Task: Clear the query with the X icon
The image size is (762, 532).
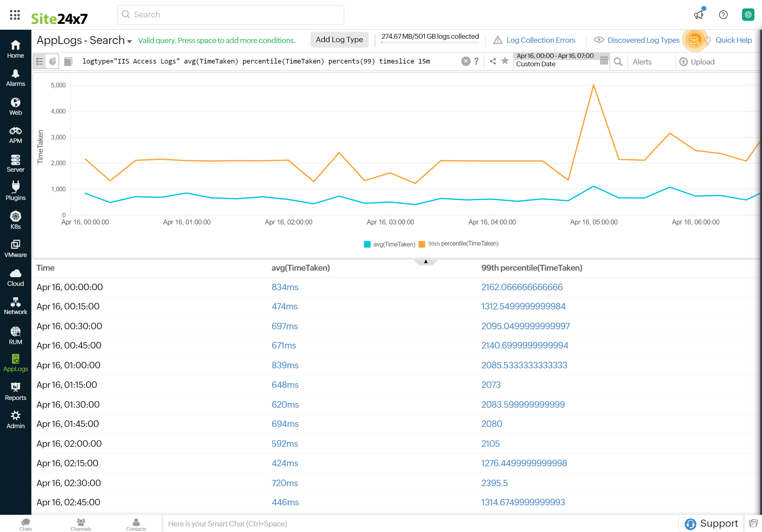Action: pos(466,61)
